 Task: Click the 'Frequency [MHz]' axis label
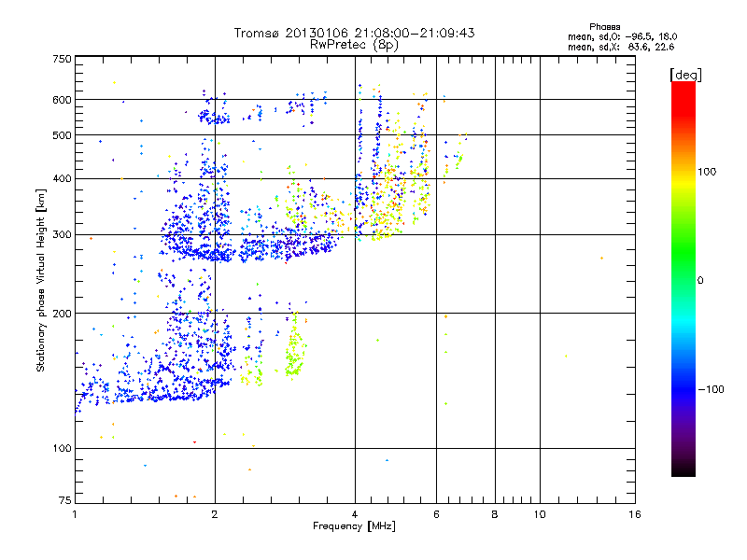point(354,526)
